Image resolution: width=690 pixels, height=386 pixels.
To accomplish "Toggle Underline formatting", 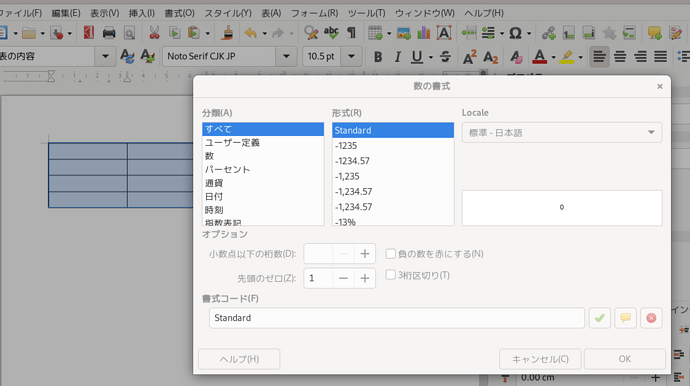I will pyautogui.click(x=417, y=56).
